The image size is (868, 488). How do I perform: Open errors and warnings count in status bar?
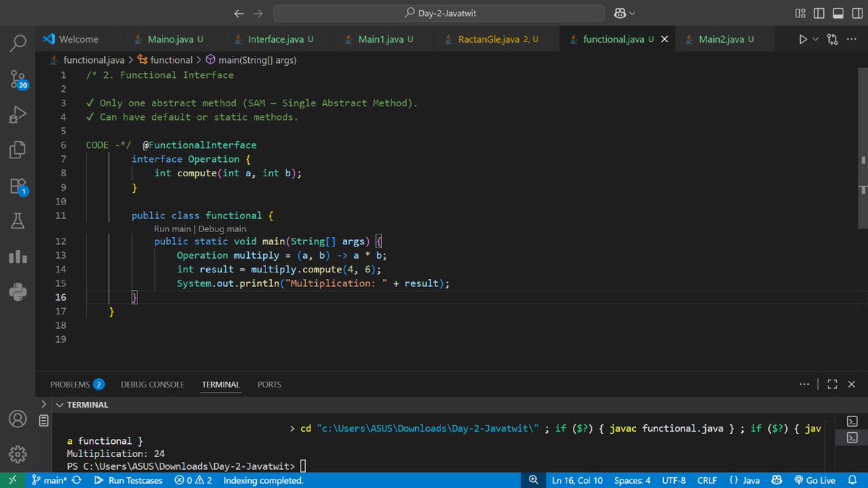click(x=194, y=481)
